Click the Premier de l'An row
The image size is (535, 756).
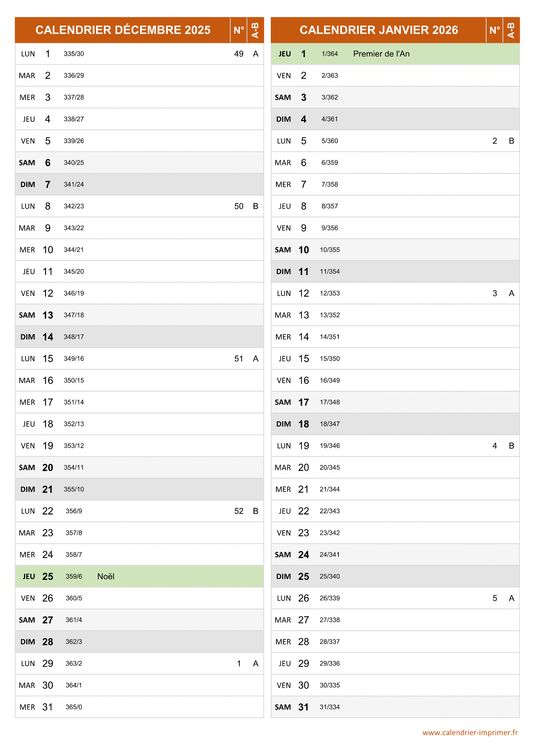click(x=395, y=54)
